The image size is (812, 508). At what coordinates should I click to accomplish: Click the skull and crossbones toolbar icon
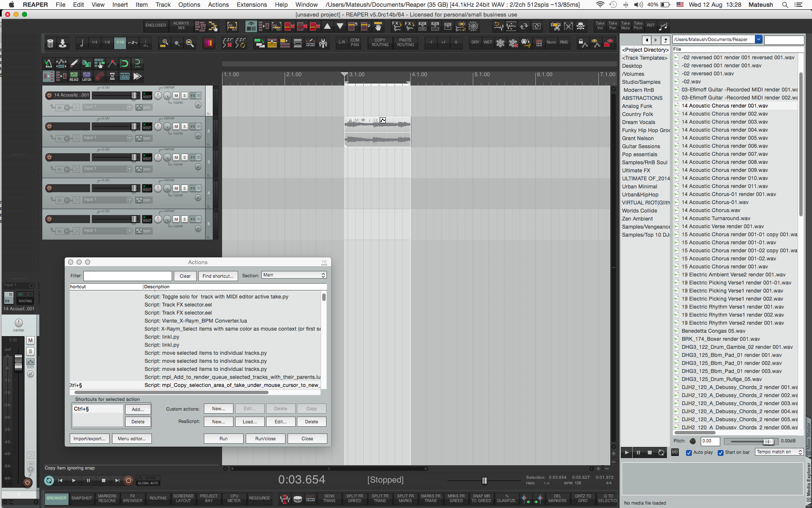[581, 26]
